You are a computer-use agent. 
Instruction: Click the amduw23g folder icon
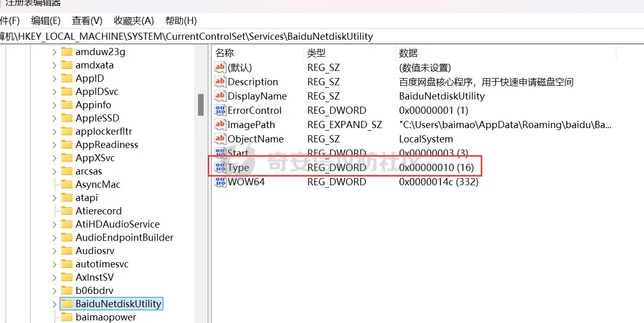click(x=67, y=52)
